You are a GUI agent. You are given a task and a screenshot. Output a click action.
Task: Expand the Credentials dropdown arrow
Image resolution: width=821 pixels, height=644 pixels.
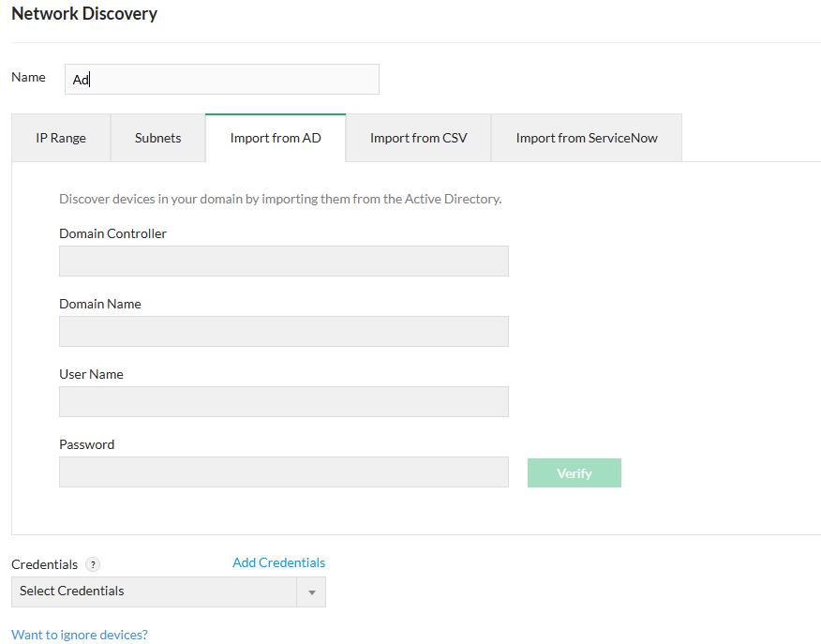pos(311,592)
